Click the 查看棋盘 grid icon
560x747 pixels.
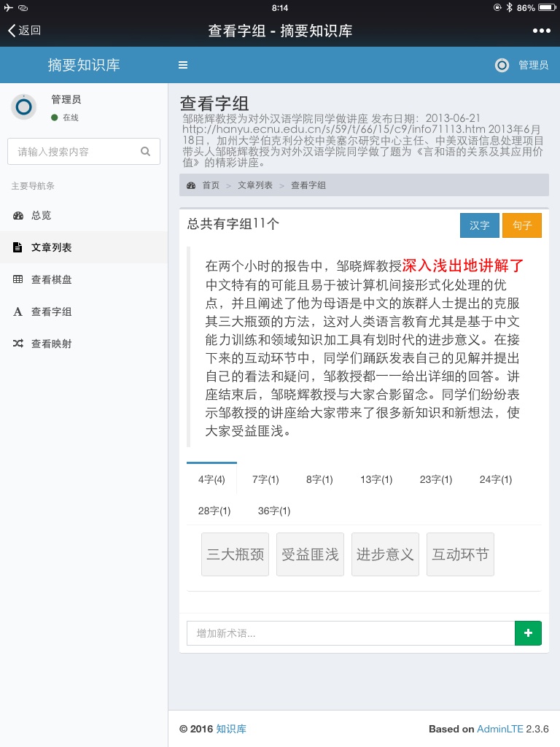point(17,280)
